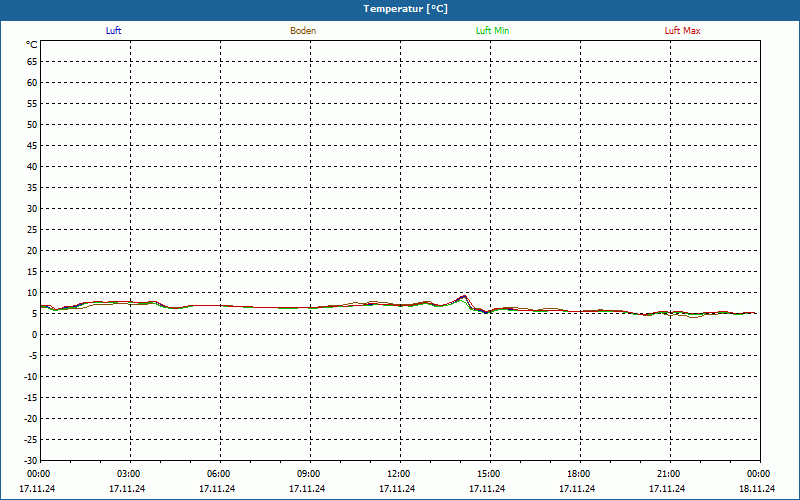This screenshot has height=500, width=800.
Task: Click the green Luft Min legend label
Action: 492,31
